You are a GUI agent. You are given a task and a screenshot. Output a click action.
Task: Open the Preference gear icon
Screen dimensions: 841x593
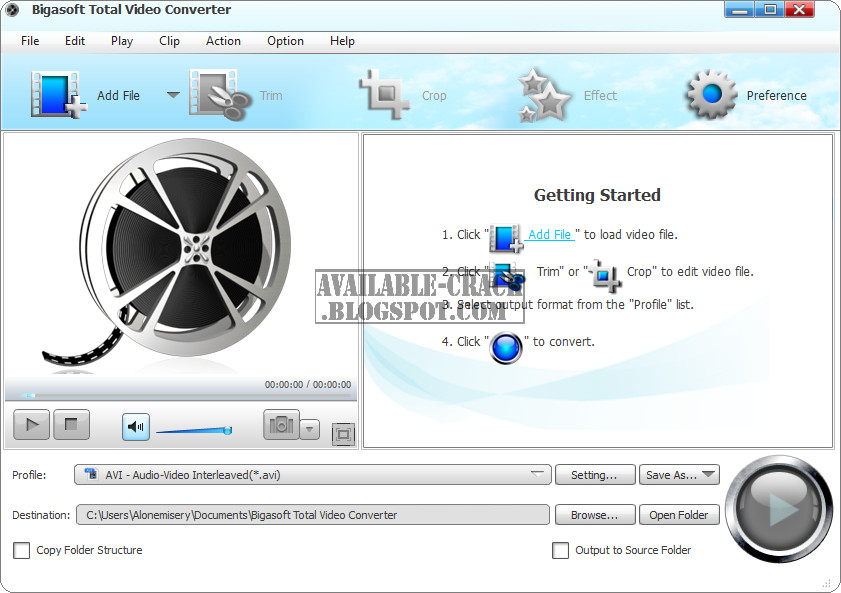(712, 95)
